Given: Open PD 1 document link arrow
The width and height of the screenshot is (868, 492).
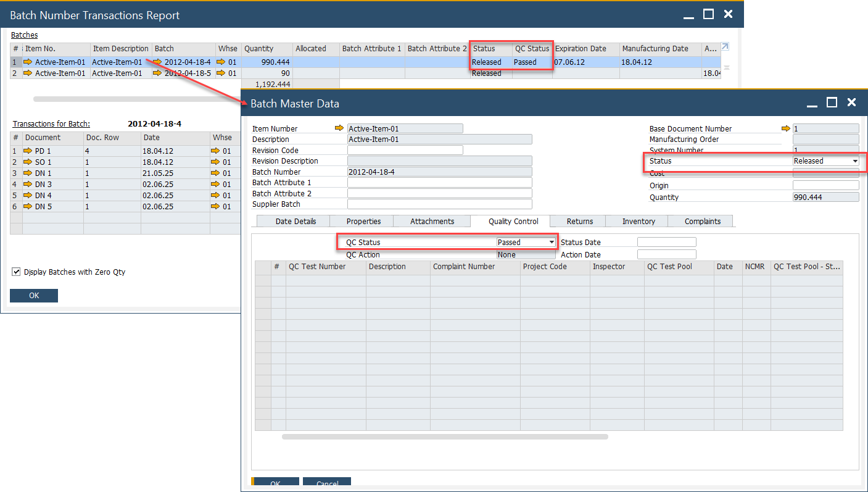Looking at the screenshot, I should coord(28,151).
